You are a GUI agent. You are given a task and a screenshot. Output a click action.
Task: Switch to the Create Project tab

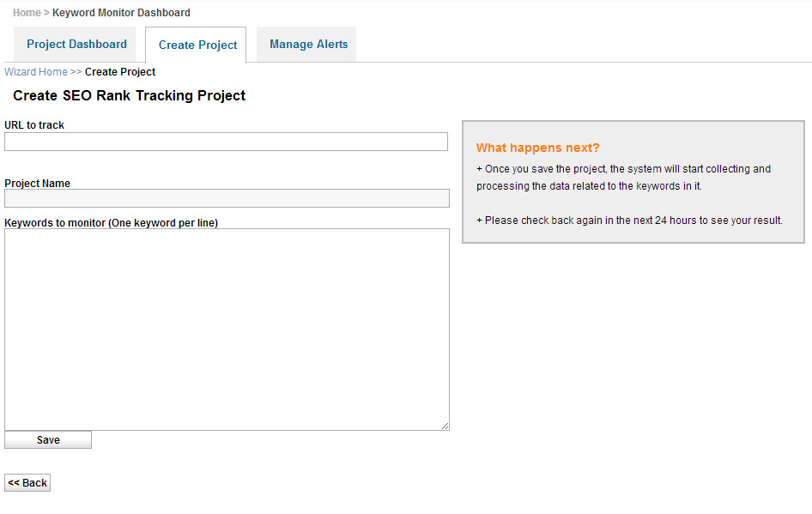pos(196,45)
